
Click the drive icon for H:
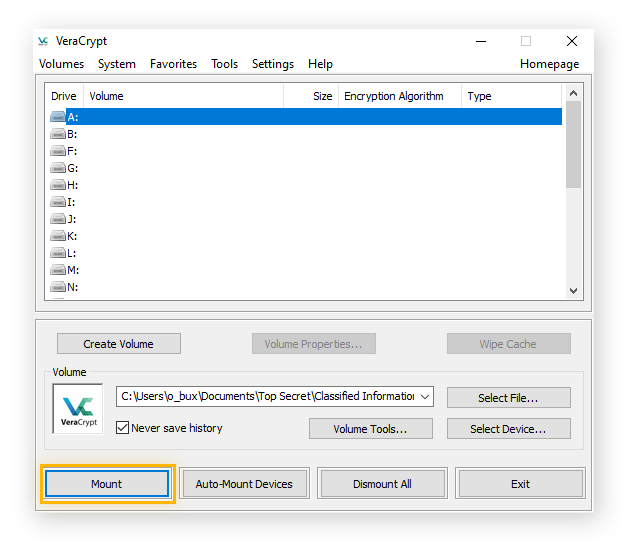point(58,185)
